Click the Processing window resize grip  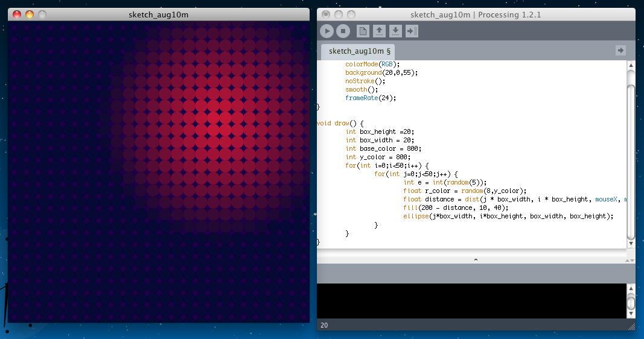point(631,326)
